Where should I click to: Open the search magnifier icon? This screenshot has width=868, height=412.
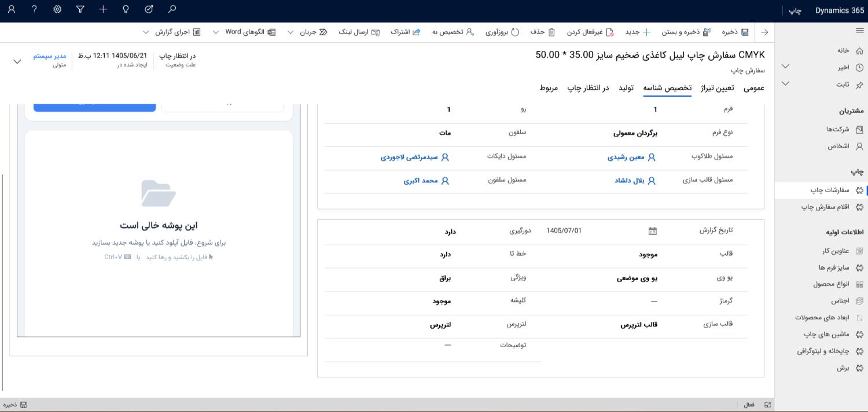pyautogui.click(x=172, y=9)
